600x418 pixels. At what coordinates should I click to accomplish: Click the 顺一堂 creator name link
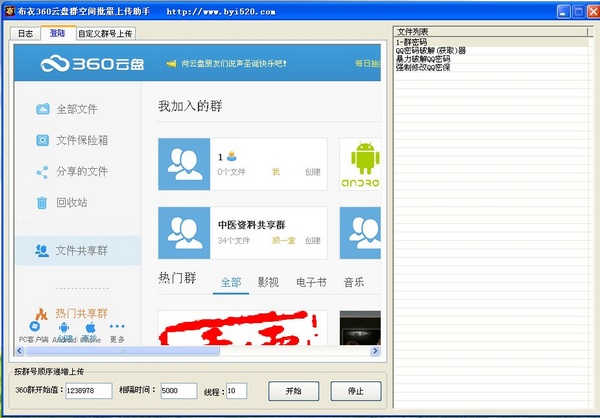284,240
